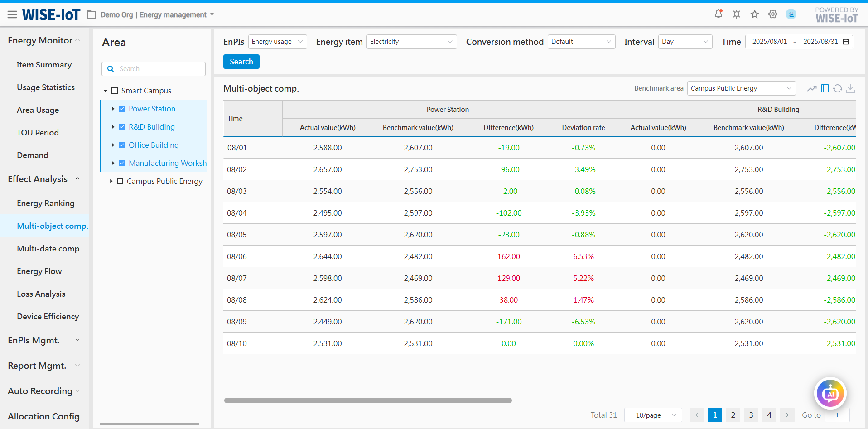Click the download export icon
This screenshot has width=868, height=429.
click(x=850, y=88)
